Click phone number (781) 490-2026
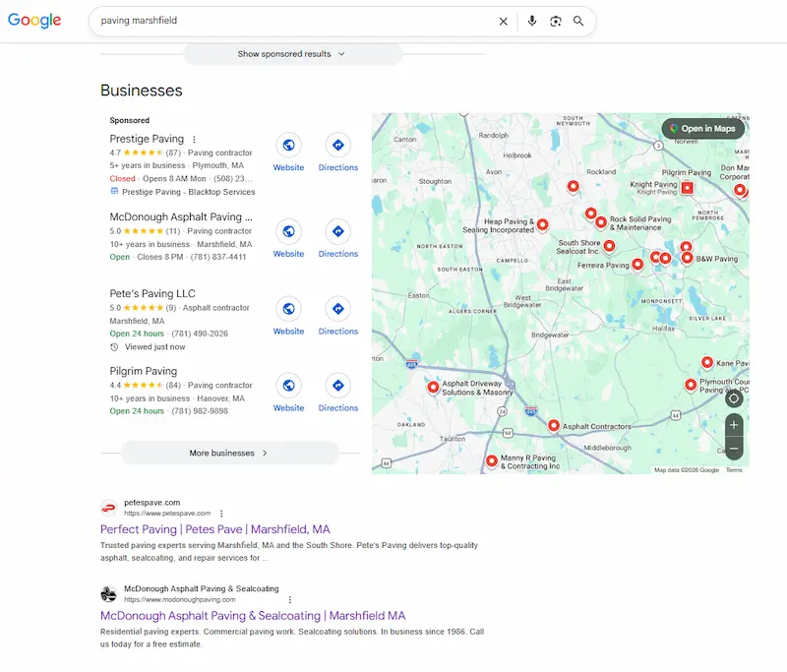This screenshot has height=672, width=787. [x=200, y=334]
